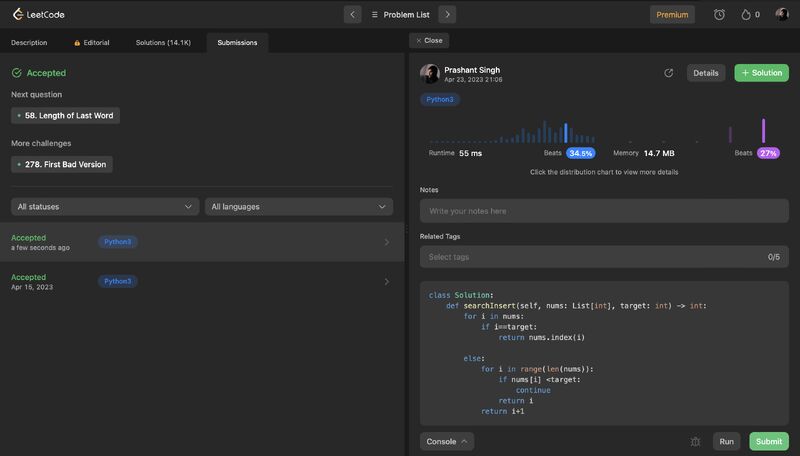The height and width of the screenshot is (456, 800).
Task: Expand the Apr 15, 2023 accepted submission
Action: pos(200,282)
